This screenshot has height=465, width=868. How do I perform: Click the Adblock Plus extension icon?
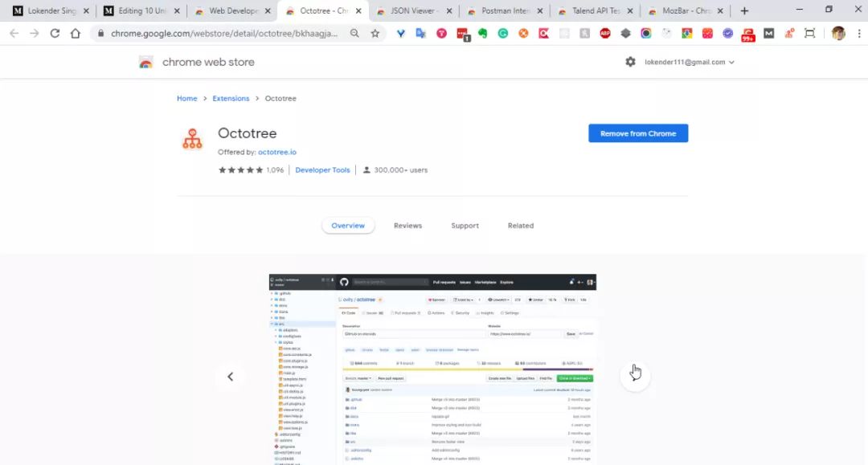coord(605,33)
